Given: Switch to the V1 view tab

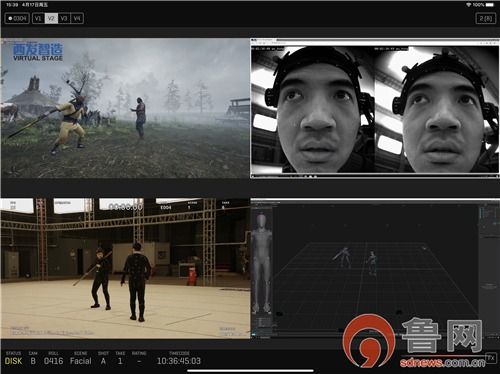Looking at the screenshot, I should point(38,18).
